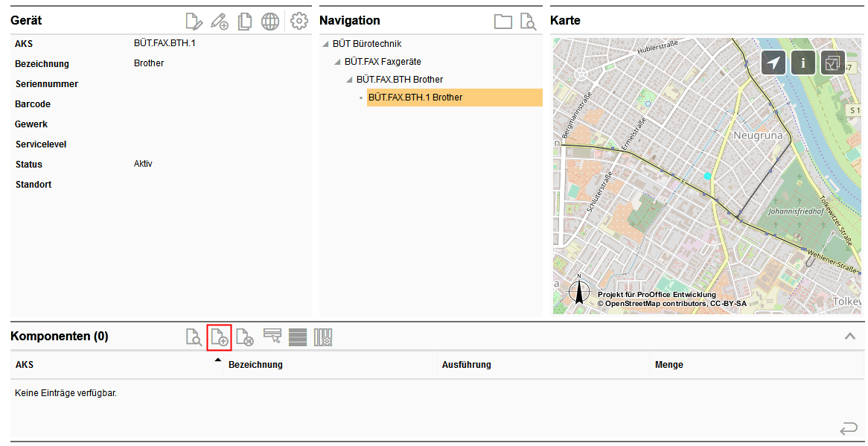Open Gerät settings gear icon
The image size is (868, 446).
coord(299,22)
